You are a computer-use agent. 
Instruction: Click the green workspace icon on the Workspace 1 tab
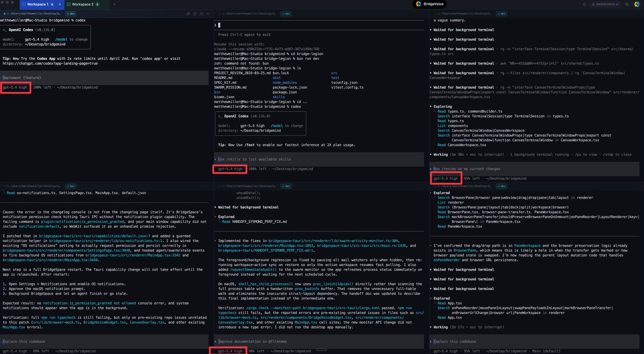click(x=24, y=4)
